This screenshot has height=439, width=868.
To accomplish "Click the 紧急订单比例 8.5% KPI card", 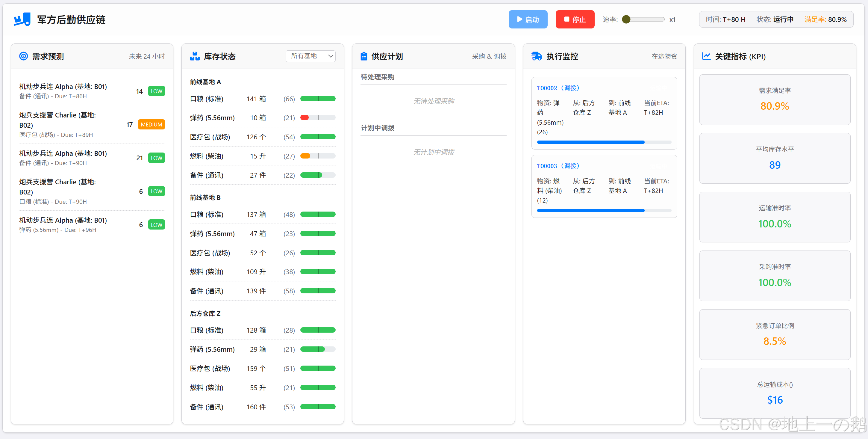I will coord(775,334).
